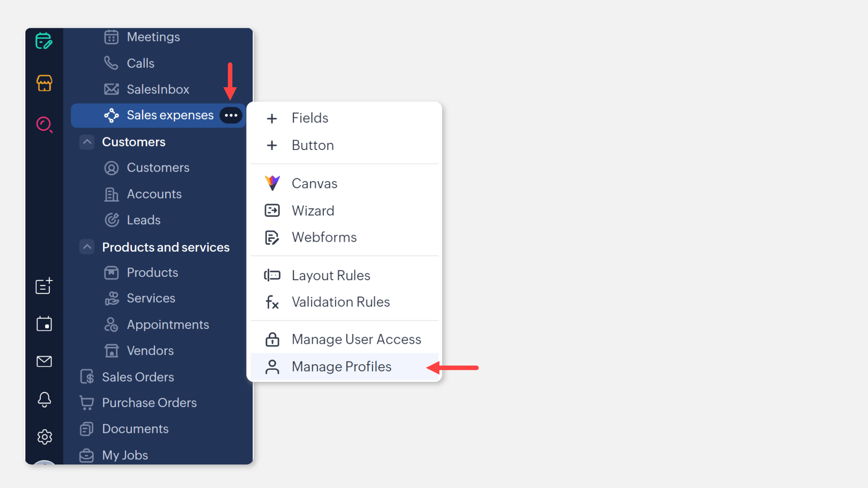This screenshot has width=868, height=488.
Task: Open the Webforms menu entry
Action: click(324, 237)
